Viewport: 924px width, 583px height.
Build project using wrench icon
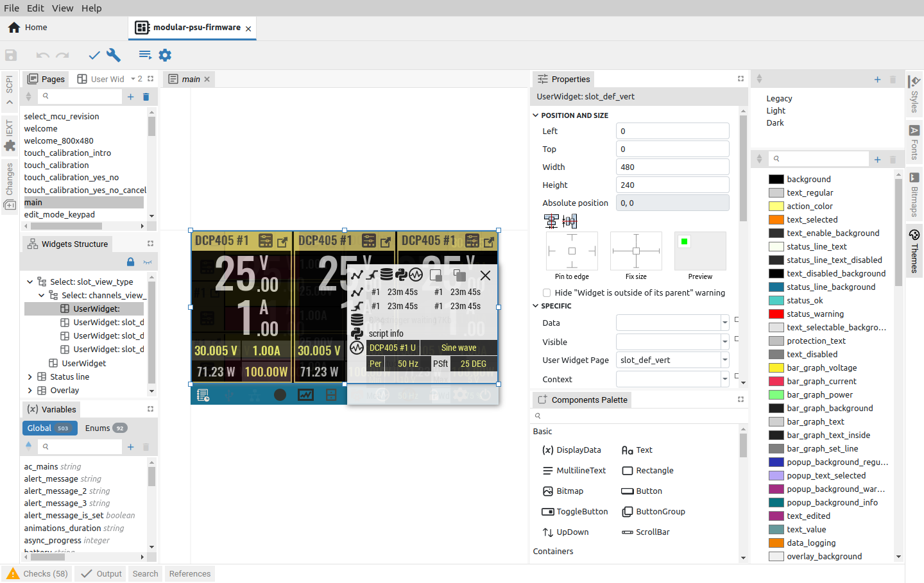click(114, 55)
